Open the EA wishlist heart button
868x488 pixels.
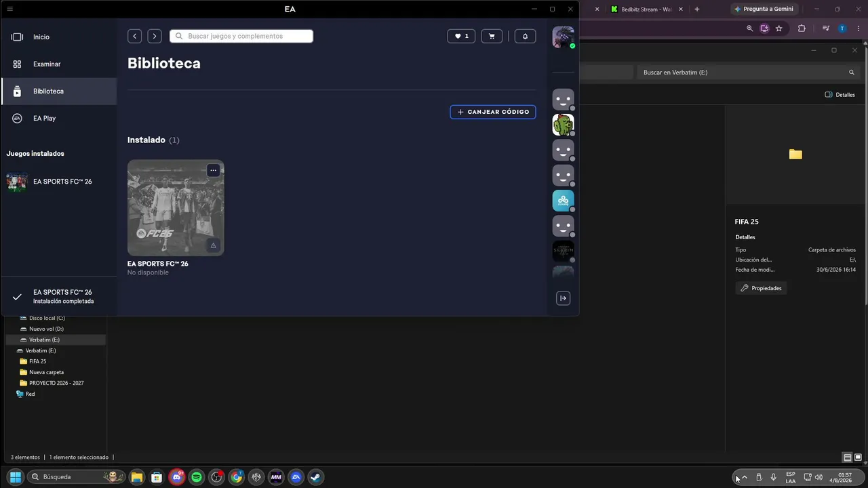[x=461, y=36]
